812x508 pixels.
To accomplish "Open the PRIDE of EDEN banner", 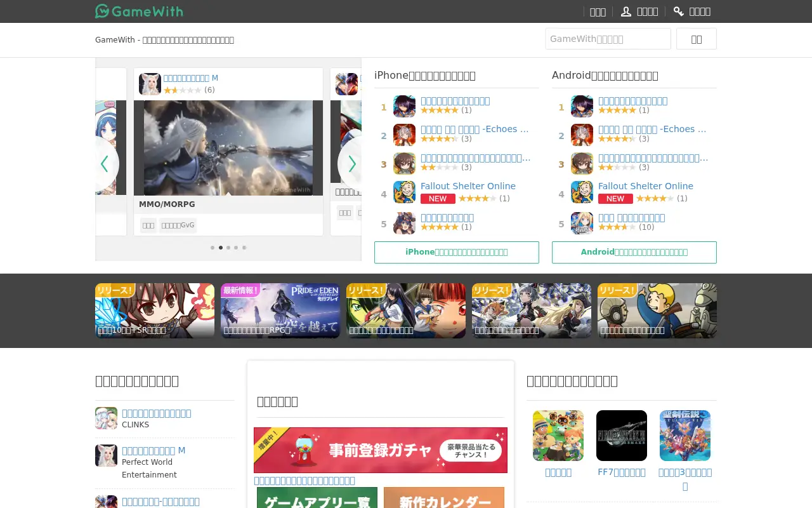I will (x=280, y=311).
